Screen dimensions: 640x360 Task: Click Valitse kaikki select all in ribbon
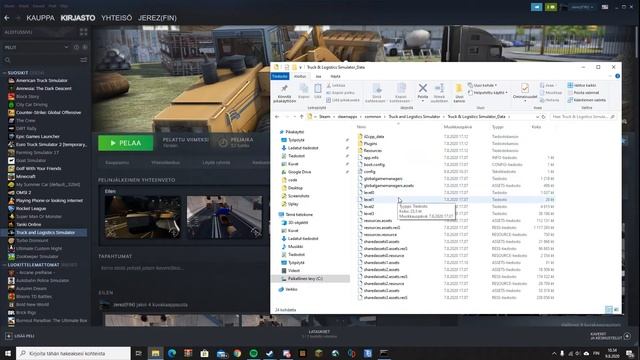coord(582,85)
